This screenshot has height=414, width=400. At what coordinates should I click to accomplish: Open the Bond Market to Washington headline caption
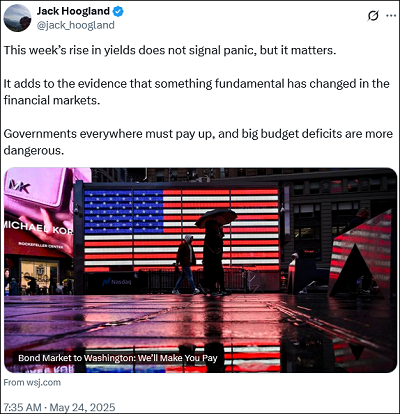tap(118, 358)
